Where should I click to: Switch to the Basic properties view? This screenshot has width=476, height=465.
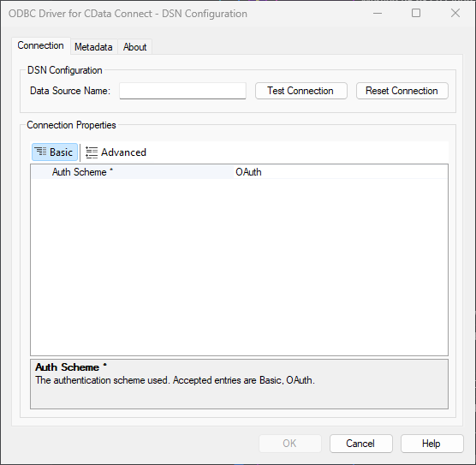55,152
